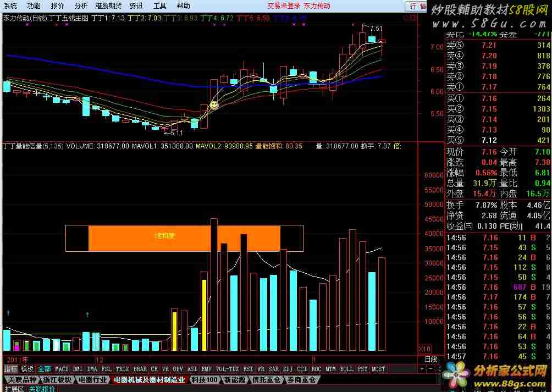The width and height of the screenshot is (552, 392).
Task: Switch to the OBV indicator
Action: [178, 369]
